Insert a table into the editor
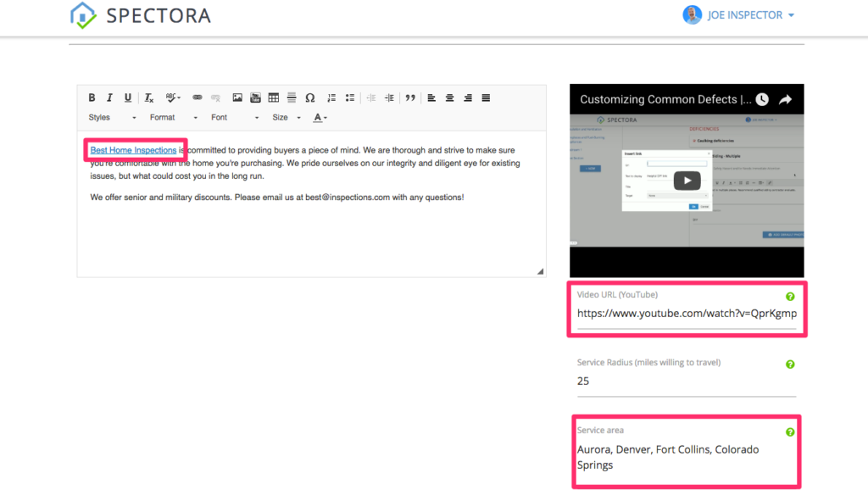868x490 pixels. (272, 97)
